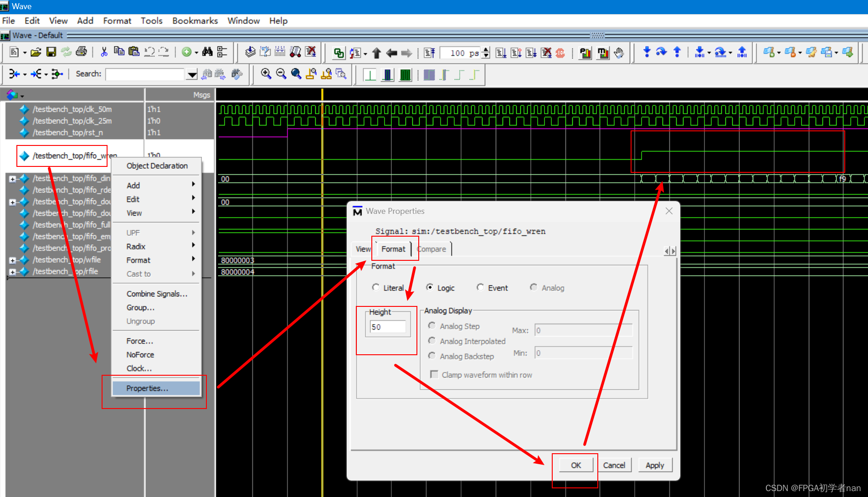Image resolution: width=868 pixels, height=497 pixels.
Task: Toggle Clamp waveform within row checkbox
Action: pyautogui.click(x=434, y=374)
